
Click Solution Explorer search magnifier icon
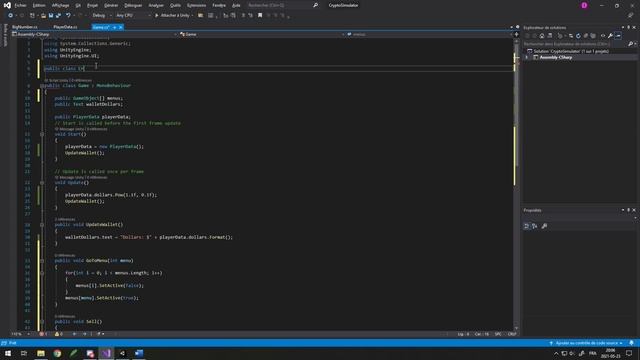click(x=631, y=44)
